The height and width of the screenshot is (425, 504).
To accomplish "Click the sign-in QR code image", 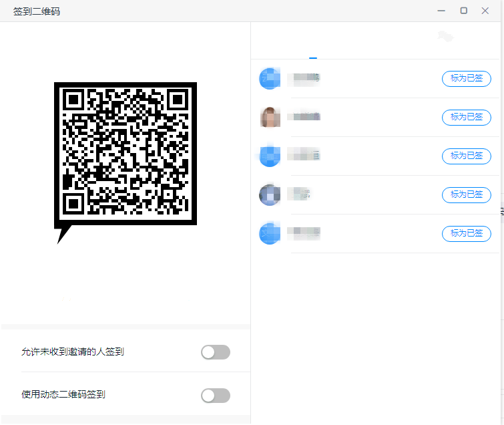I will tap(125, 154).
